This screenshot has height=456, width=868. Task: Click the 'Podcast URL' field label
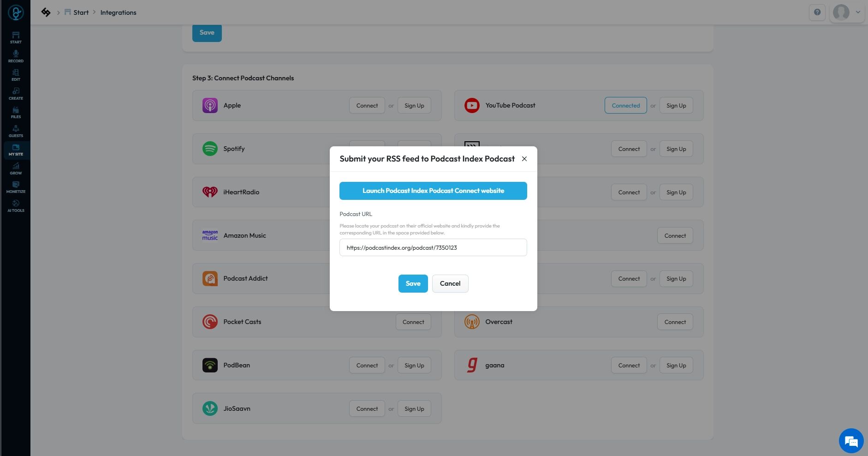tap(356, 214)
